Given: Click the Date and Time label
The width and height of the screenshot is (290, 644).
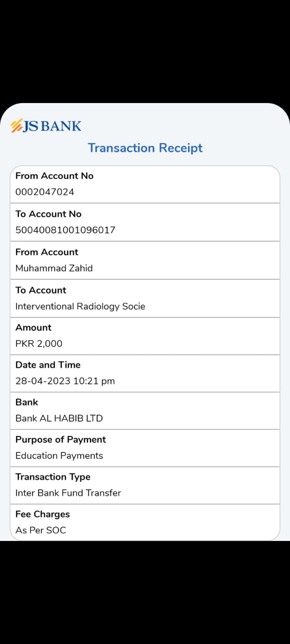Looking at the screenshot, I should click(x=48, y=365).
